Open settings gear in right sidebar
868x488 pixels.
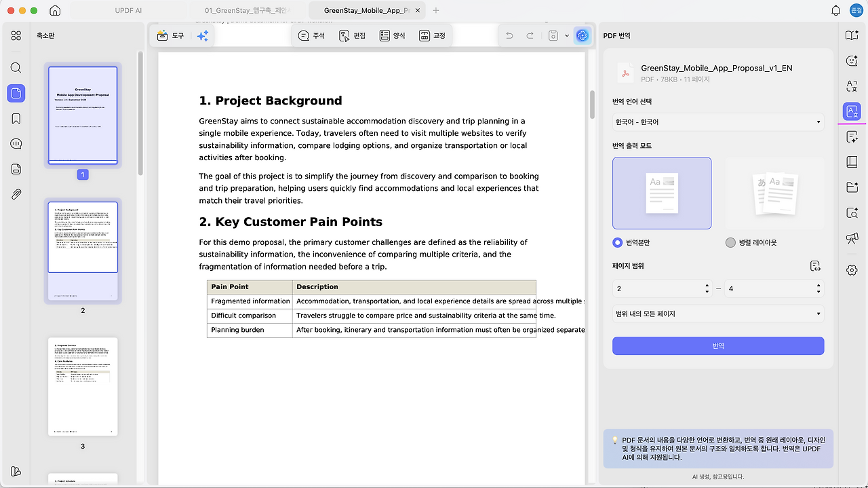(852, 270)
